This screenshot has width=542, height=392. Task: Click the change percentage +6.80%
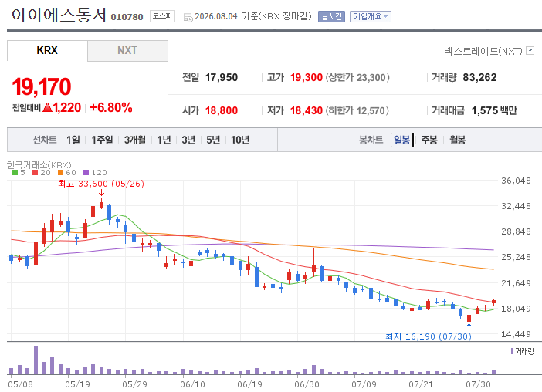(111, 107)
